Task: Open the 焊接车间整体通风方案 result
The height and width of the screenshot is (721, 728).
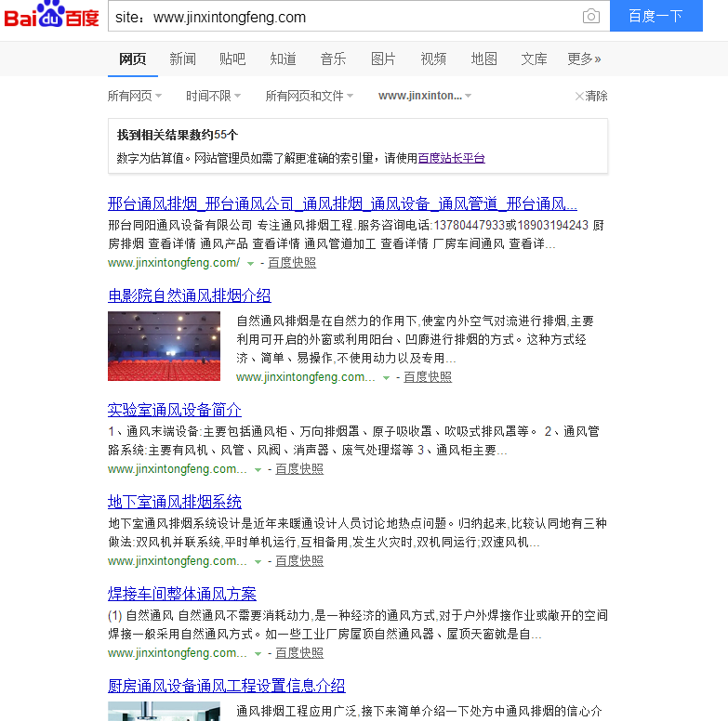Action: click(182, 594)
